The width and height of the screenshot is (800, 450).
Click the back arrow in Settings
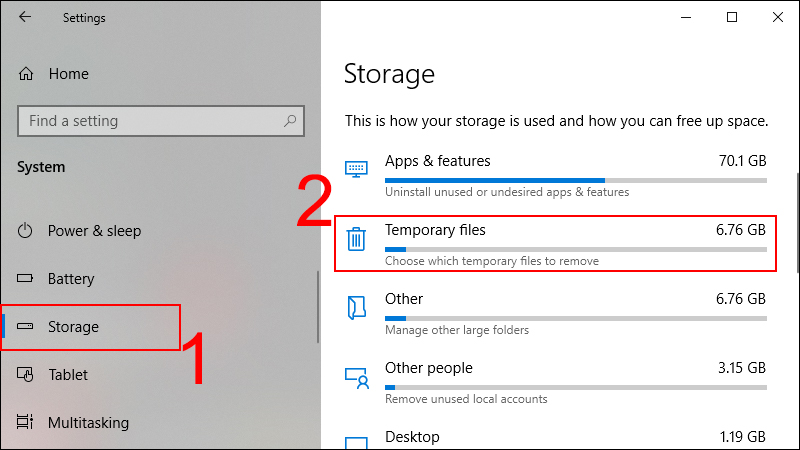coord(24,17)
